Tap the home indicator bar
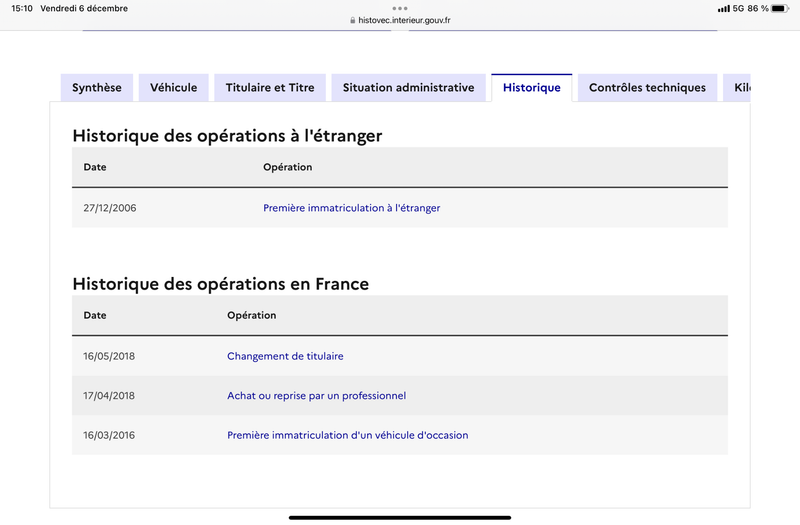The height and width of the screenshot is (525, 800). pos(400,518)
